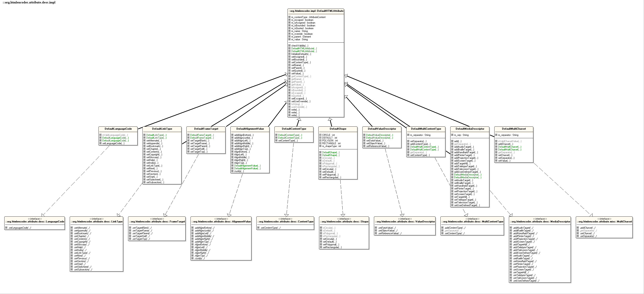The height and width of the screenshot is (294, 644).
Task: Click addAlignJustify(...) in DefaultAlignmentValue class
Action: click(243, 138)
